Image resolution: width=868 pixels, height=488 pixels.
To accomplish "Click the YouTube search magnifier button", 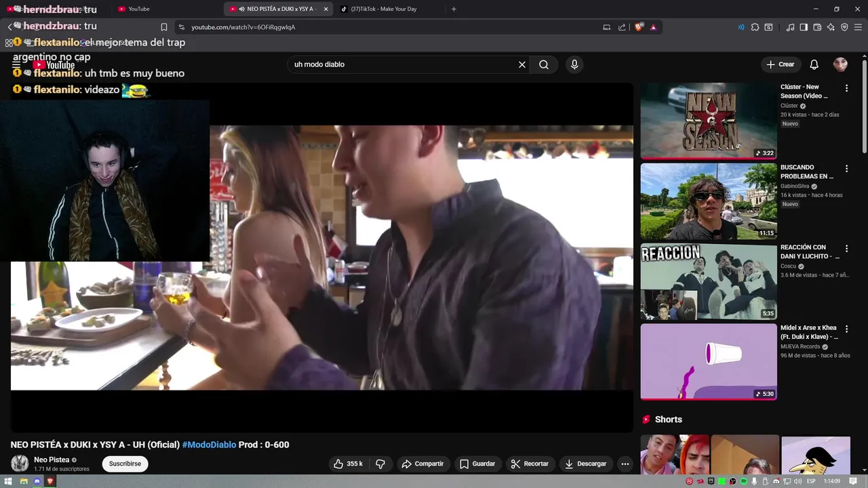I will pyautogui.click(x=544, y=64).
